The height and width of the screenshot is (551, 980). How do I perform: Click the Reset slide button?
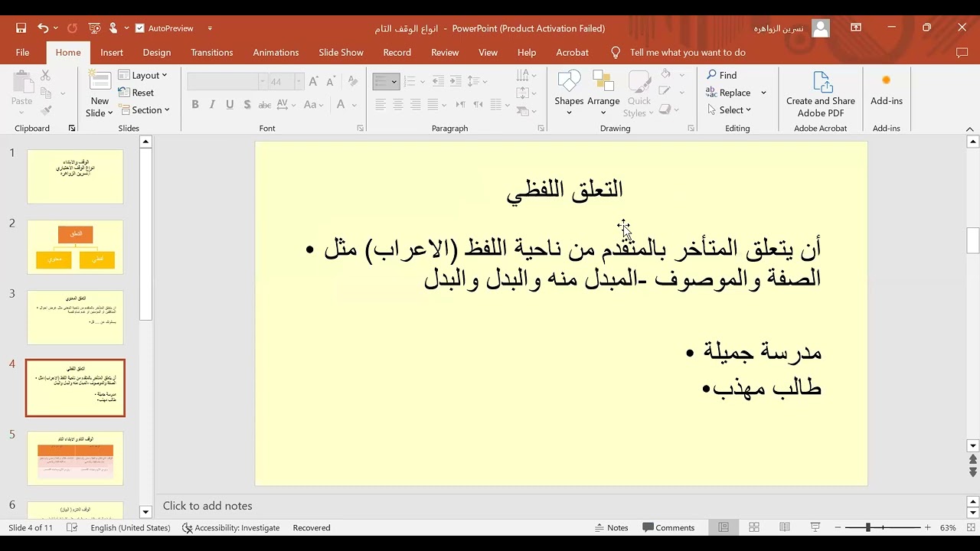tap(136, 93)
